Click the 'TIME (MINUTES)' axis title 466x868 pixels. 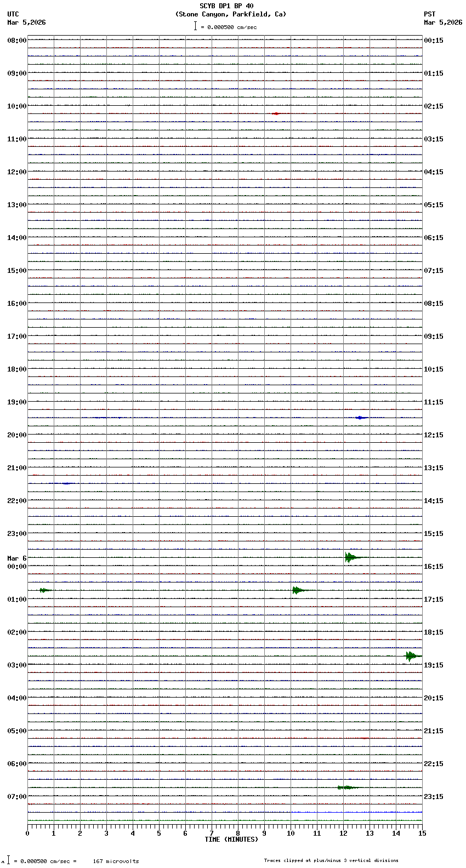[231, 840]
